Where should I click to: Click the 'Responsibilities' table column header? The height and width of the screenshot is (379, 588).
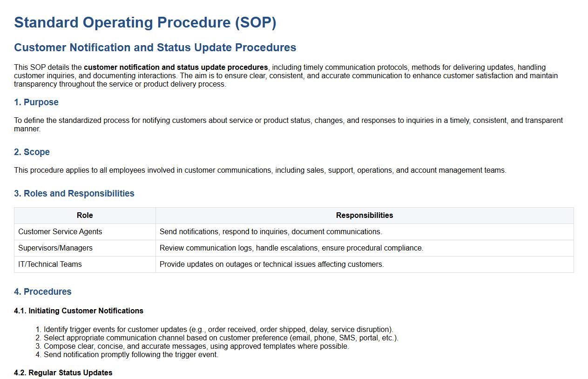point(364,215)
